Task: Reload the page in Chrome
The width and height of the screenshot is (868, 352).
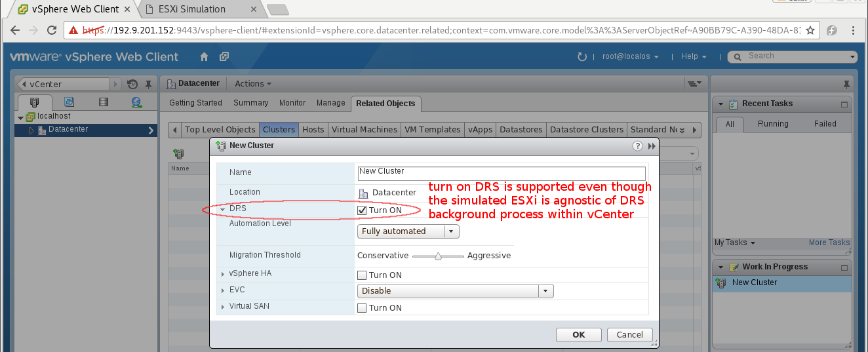Action: point(53,30)
